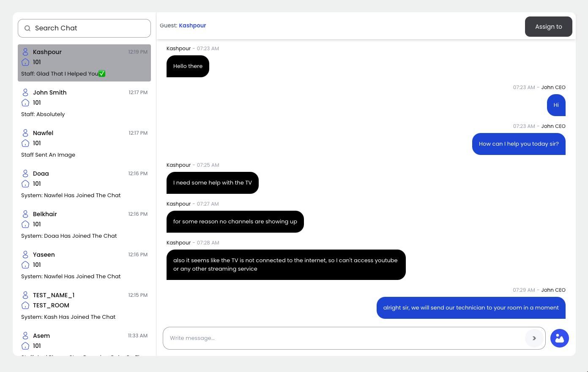The height and width of the screenshot is (372, 588).
Task: Click the 'How can I help you today sir?' bubble
Action: click(518, 144)
